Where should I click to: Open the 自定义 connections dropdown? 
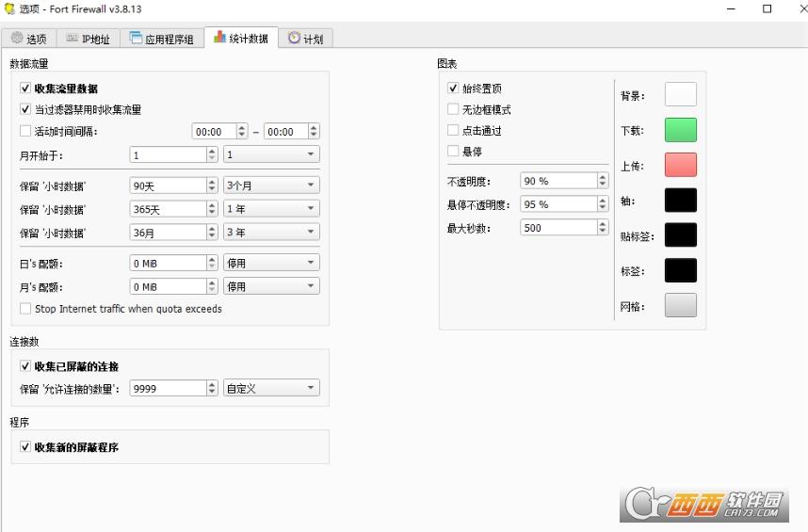[271, 388]
